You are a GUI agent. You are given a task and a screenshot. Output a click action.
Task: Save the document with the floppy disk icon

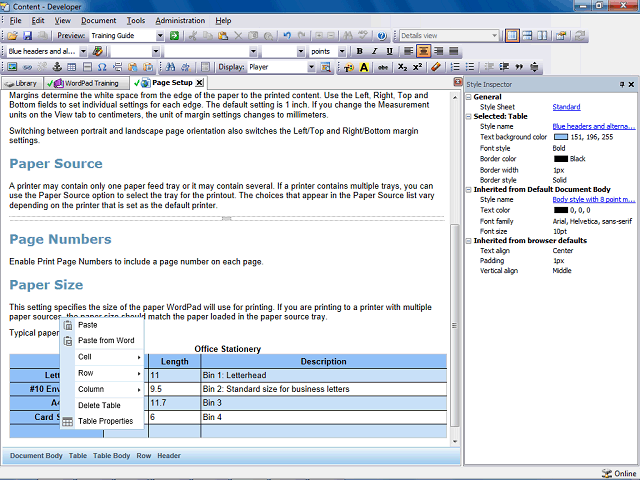27,36
